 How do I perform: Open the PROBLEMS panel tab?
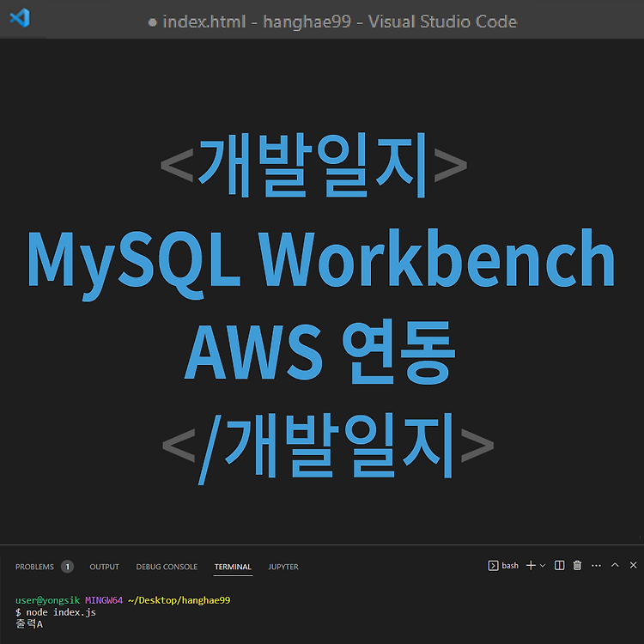pos(34,567)
